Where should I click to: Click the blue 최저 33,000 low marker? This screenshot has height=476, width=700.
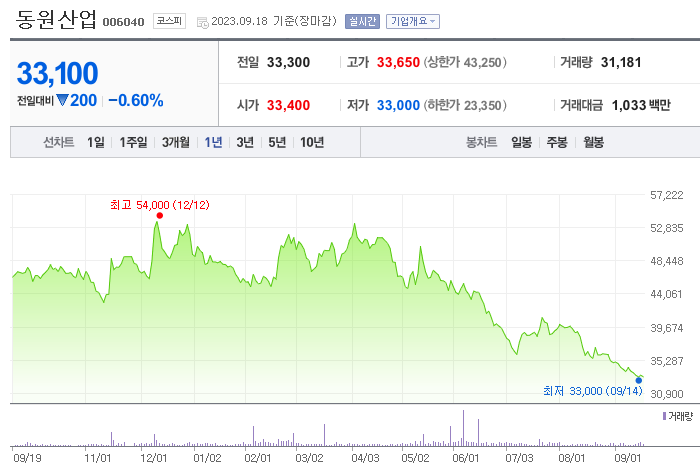639,380
